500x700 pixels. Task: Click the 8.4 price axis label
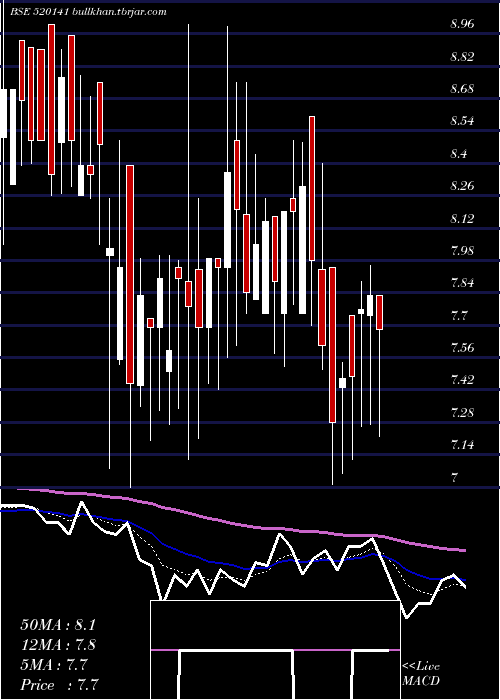459,154
